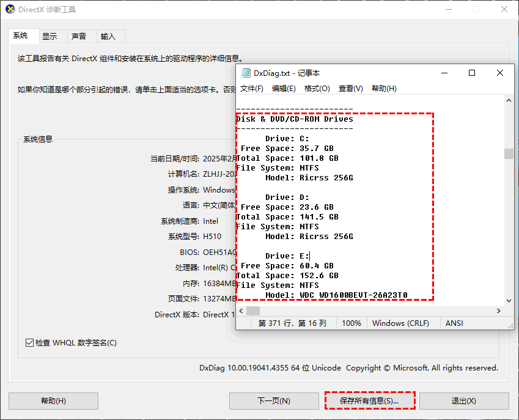The image size is (519, 420).
Task: Click the 计算机名 label
Action: (x=184, y=174)
